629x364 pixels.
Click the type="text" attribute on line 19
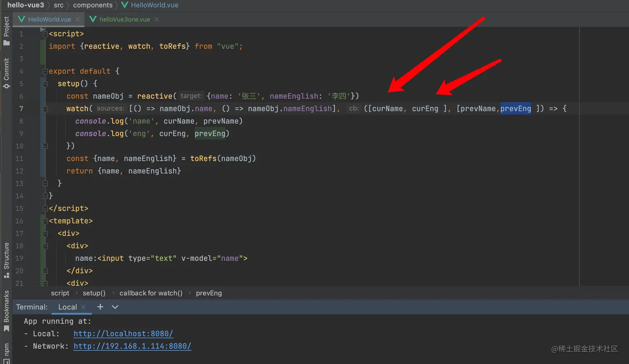coord(152,258)
